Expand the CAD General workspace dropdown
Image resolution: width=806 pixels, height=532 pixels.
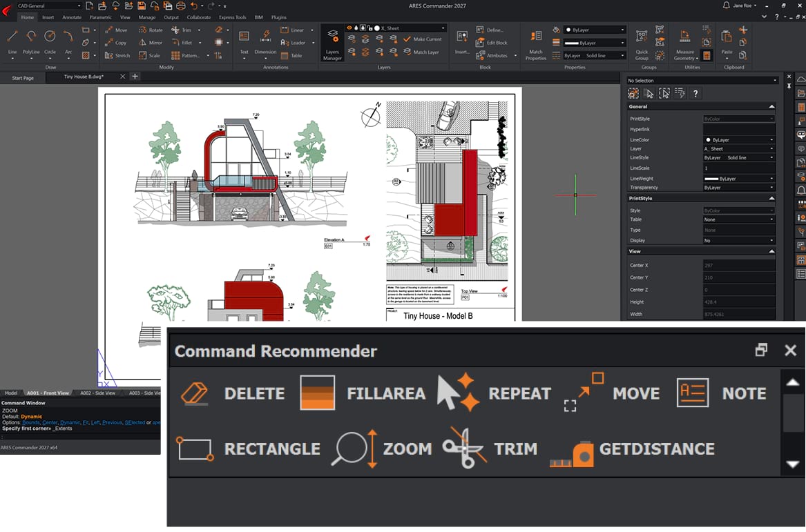[47, 6]
